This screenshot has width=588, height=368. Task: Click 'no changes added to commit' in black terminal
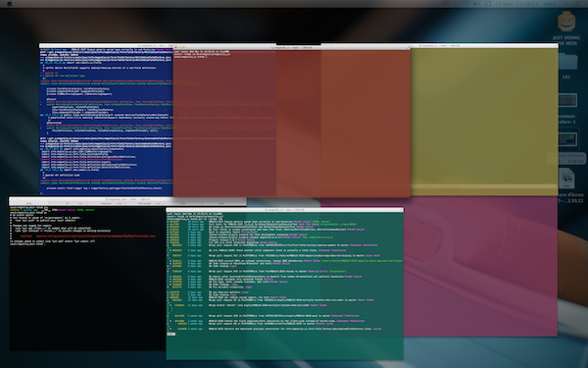[52, 241]
